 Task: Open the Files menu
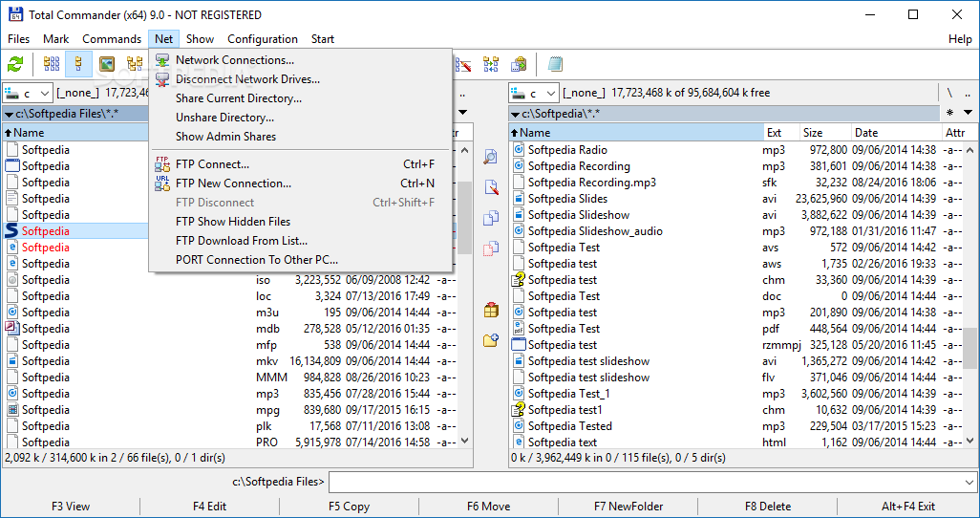19,39
